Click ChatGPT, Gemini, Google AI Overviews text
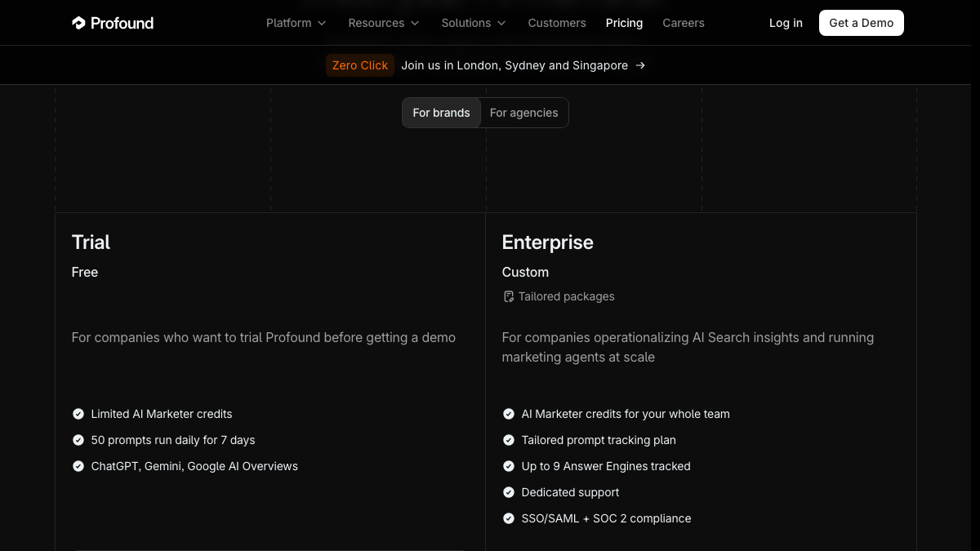The height and width of the screenshot is (551, 980). [x=194, y=466]
